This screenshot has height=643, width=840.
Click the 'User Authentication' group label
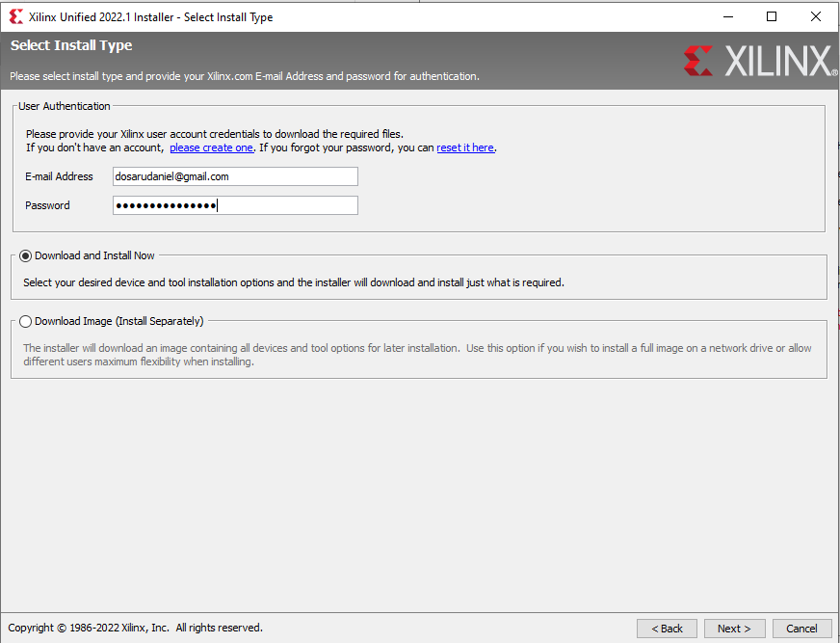pyautogui.click(x=65, y=106)
